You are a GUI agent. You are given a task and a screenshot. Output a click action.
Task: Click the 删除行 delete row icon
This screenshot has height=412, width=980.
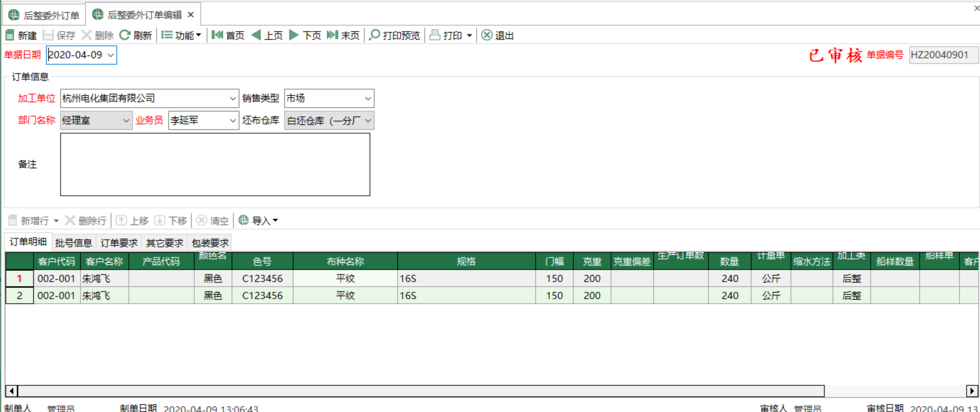(70, 220)
